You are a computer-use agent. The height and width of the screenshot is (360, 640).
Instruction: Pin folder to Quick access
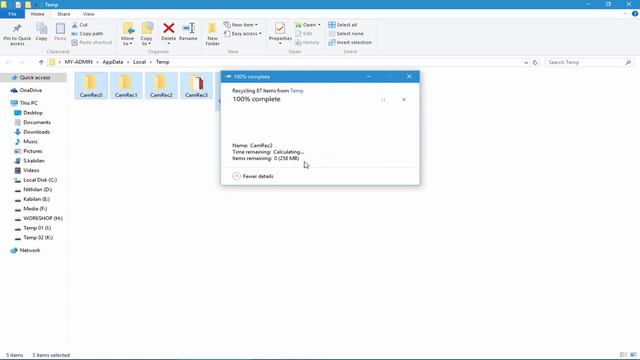[x=17, y=34]
